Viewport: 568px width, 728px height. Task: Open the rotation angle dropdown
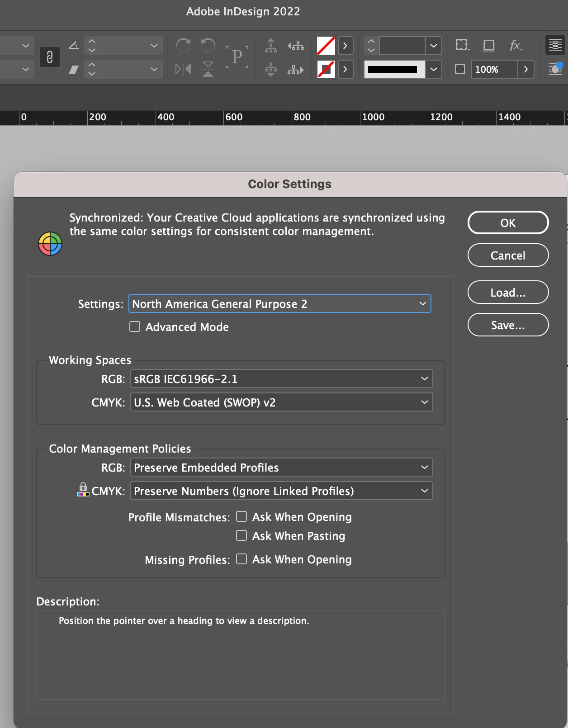point(154,46)
